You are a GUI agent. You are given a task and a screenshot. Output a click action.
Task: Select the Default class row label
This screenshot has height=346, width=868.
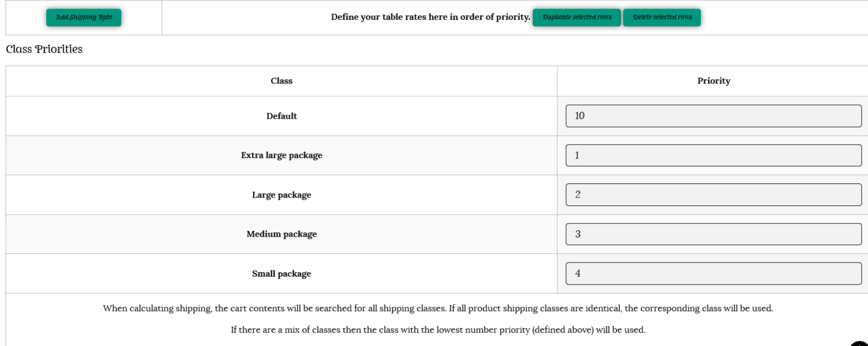coord(281,116)
